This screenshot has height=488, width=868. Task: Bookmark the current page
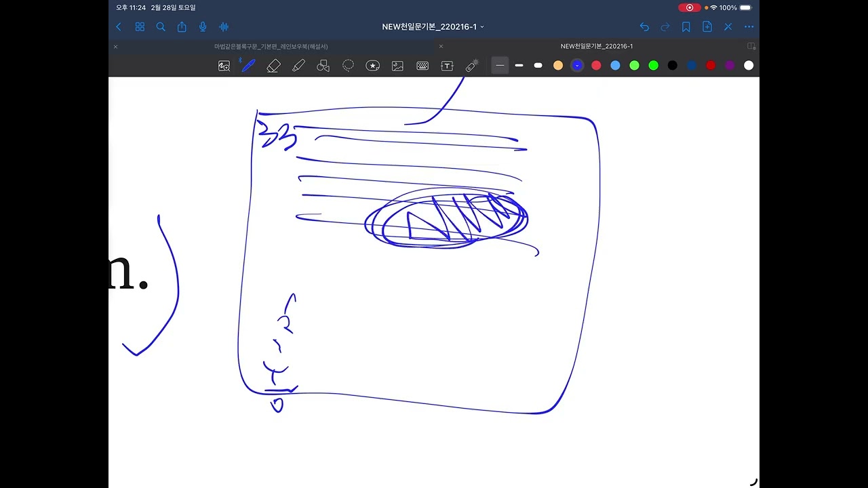point(686,27)
